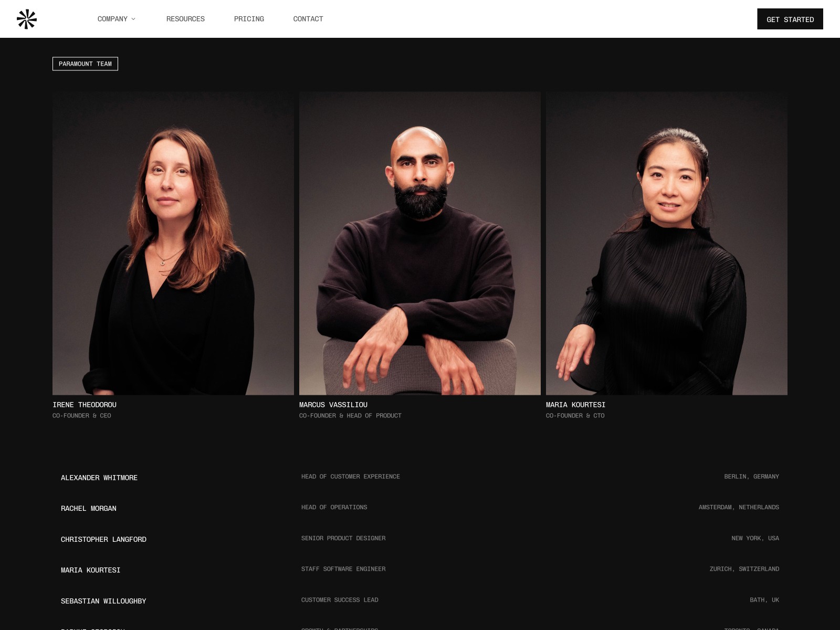Click the Bath, UK location

(x=764, y=600)
